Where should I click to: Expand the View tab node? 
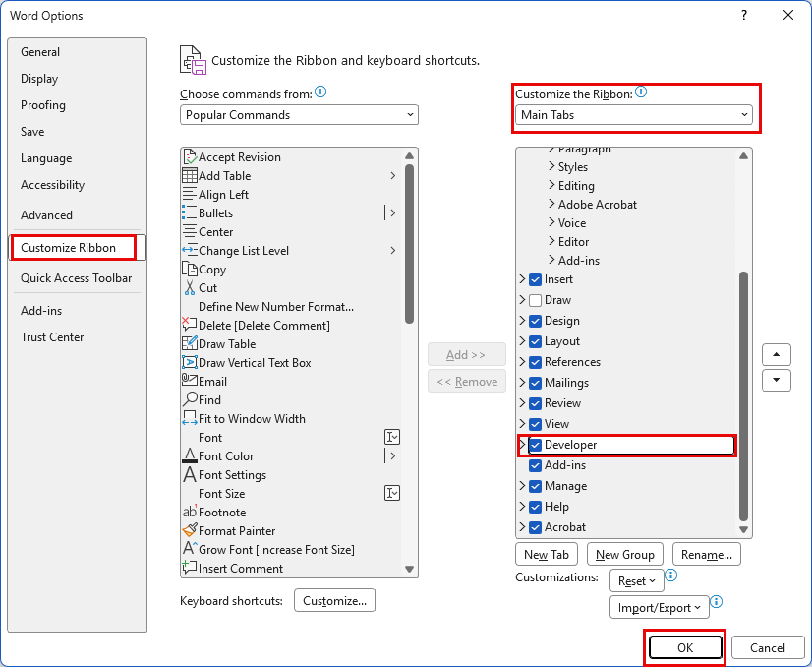(x=523, y=424)
